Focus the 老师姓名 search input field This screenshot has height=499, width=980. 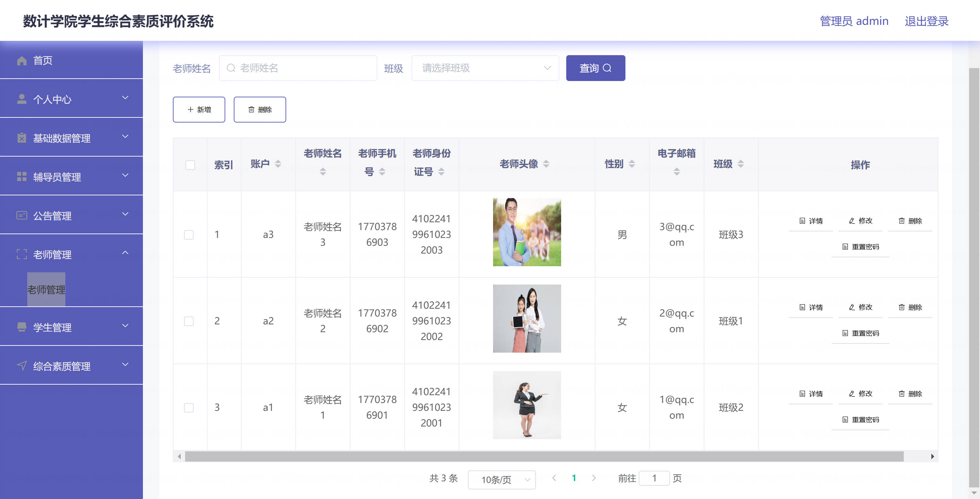pos(298,68)
